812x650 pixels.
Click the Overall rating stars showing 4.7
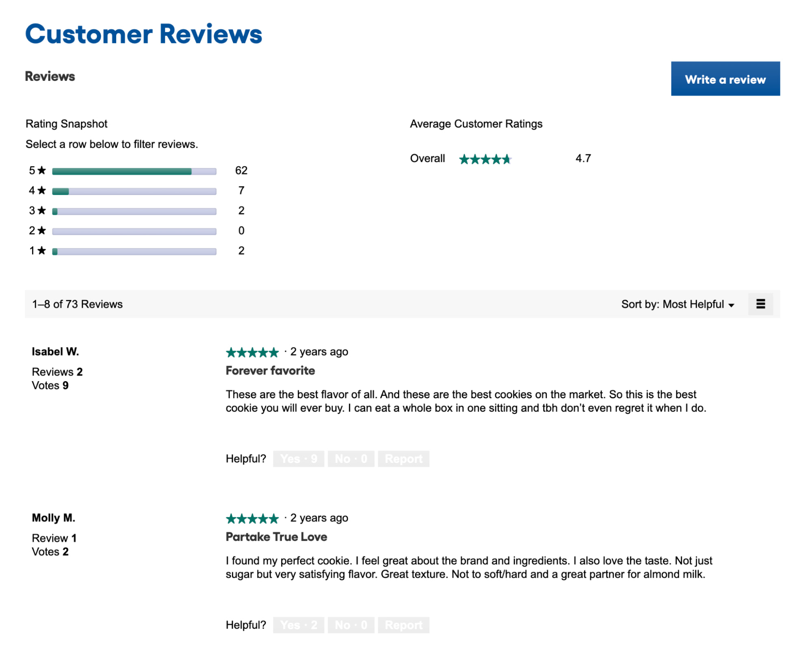(485, 159)
